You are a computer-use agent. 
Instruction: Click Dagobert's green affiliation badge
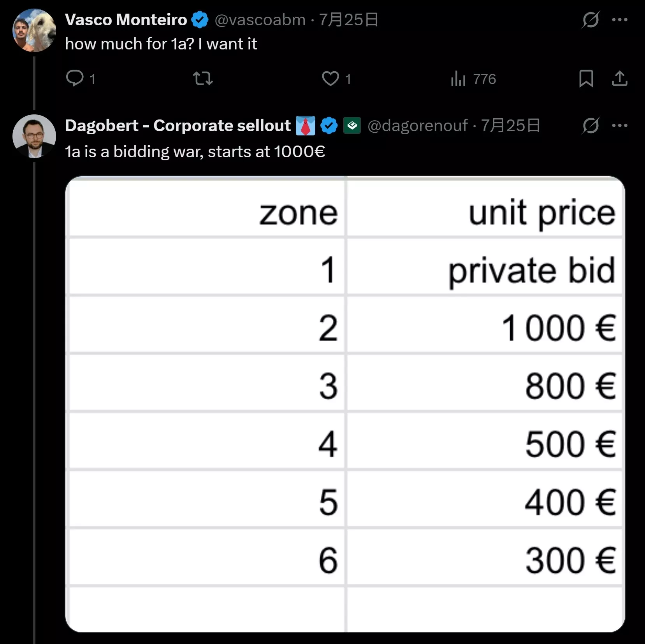[x=352, y=126]
